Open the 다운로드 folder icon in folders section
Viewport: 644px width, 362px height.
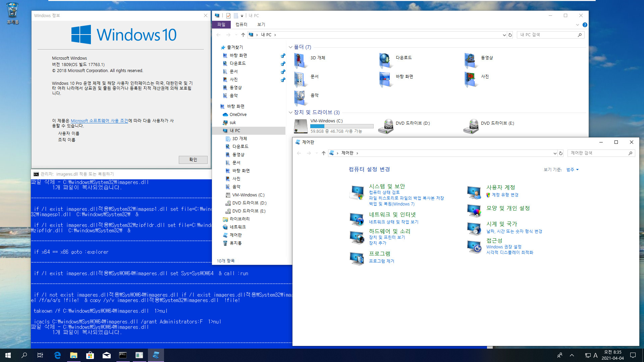pos(386,60)
